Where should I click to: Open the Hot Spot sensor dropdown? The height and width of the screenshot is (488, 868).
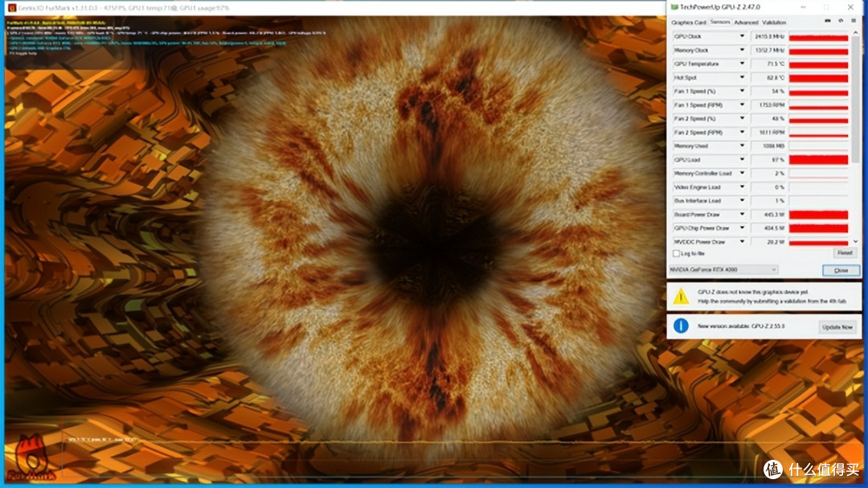coord(743,77)
